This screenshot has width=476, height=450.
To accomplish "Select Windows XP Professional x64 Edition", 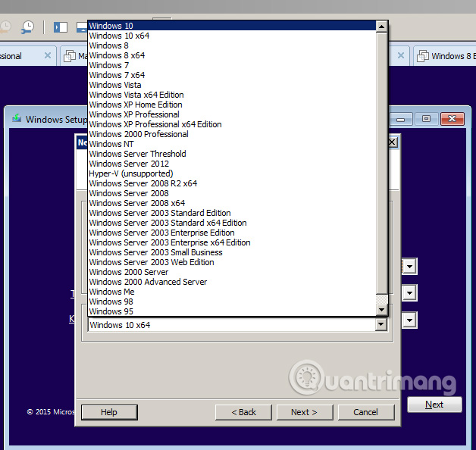I will (x=232, y=124).
